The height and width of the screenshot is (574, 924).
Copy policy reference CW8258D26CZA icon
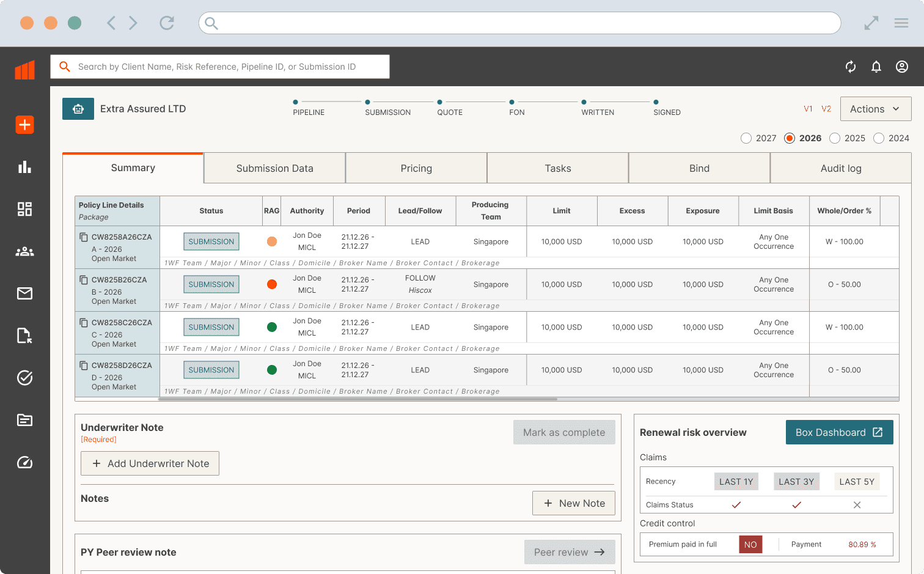84,365
